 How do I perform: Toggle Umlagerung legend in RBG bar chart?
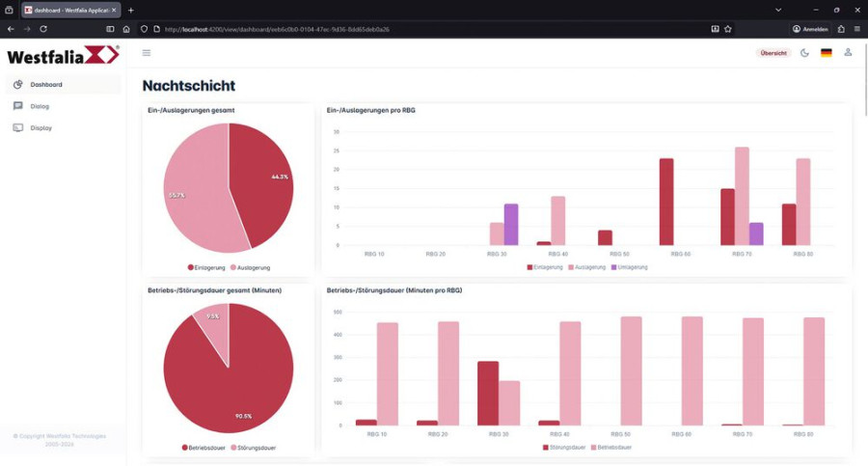click(x=630, y=267)
